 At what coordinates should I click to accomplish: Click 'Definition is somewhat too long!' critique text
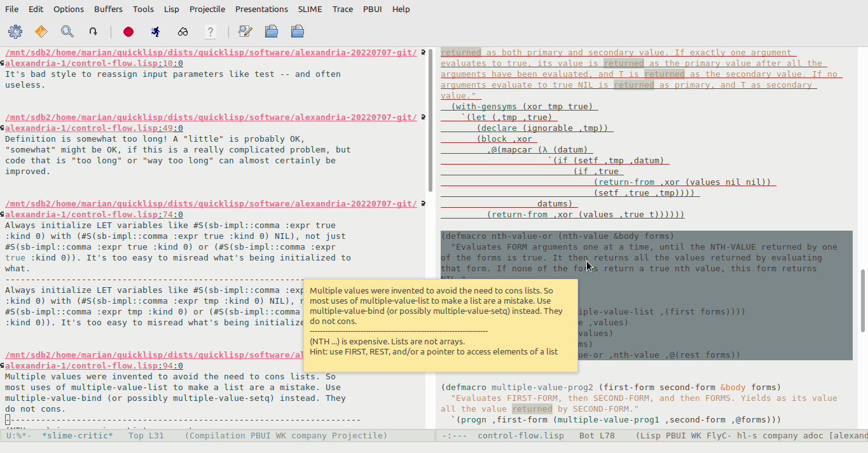[x=155, y=139]
